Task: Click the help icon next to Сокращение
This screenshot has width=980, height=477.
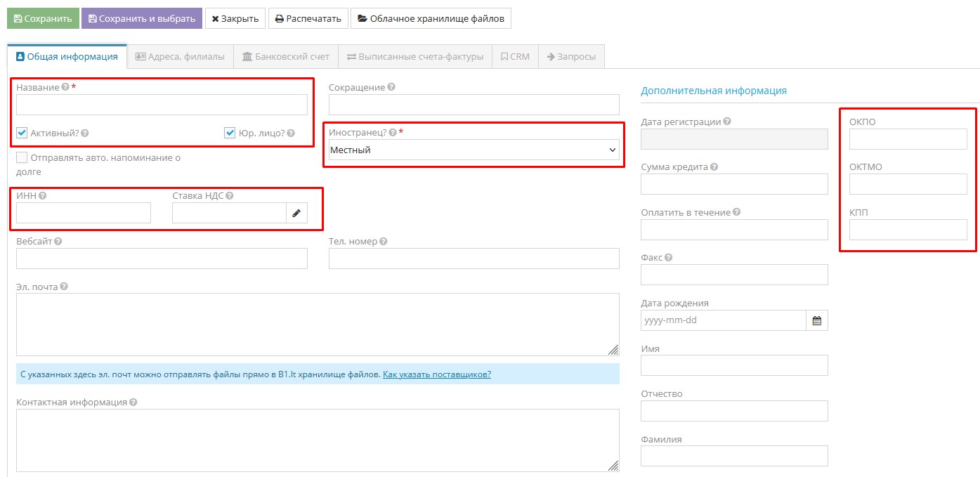Action: click(x=391, y=87)
